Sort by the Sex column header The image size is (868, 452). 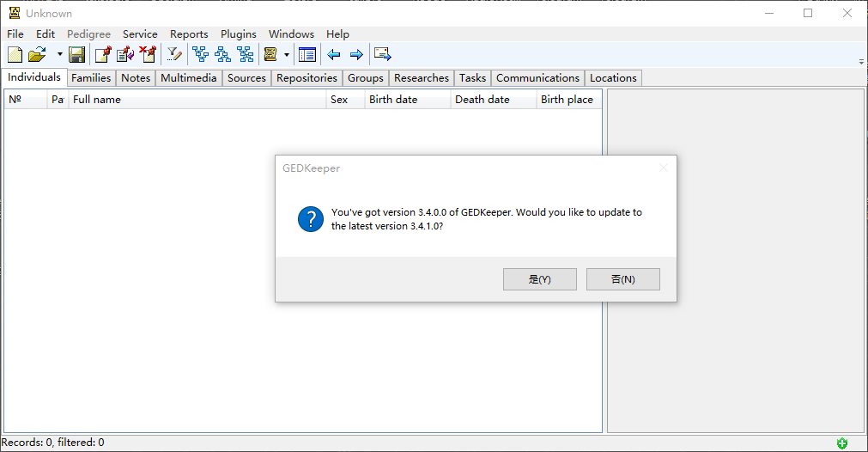345,100
